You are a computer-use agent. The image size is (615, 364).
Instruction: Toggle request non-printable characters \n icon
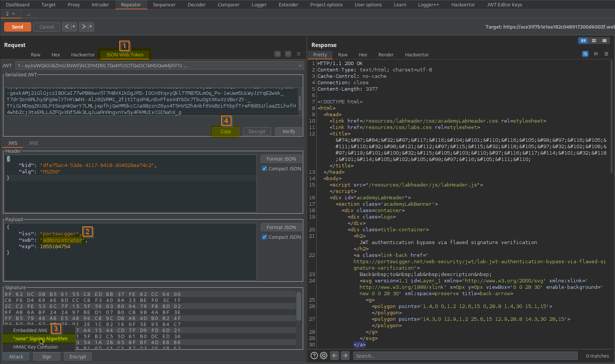288,54
